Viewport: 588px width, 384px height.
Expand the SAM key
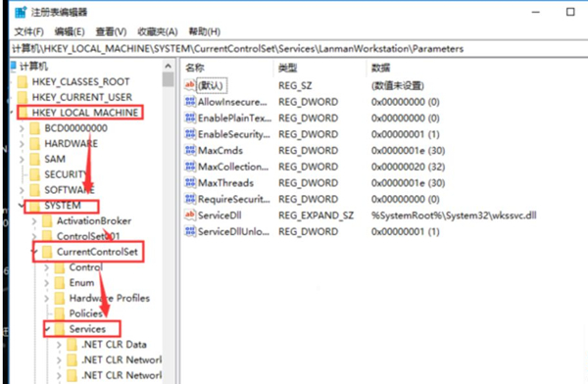click(x=22, y=160)
